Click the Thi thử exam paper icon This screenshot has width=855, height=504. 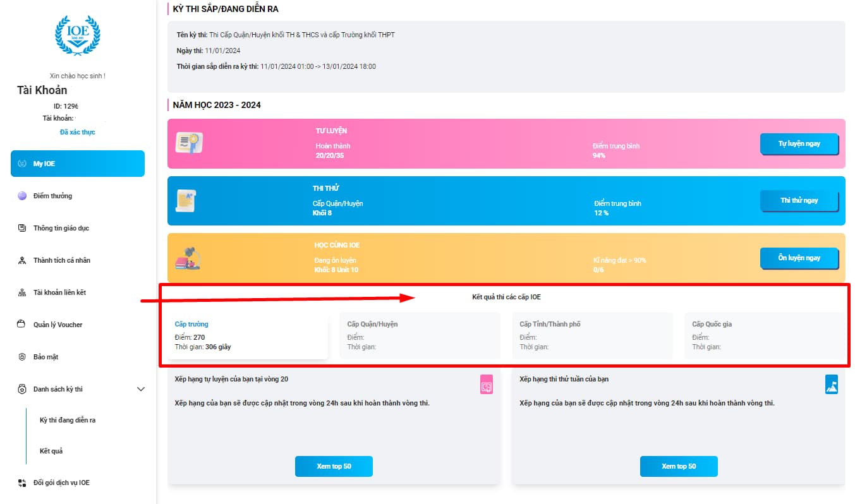(x=186, y=201)
